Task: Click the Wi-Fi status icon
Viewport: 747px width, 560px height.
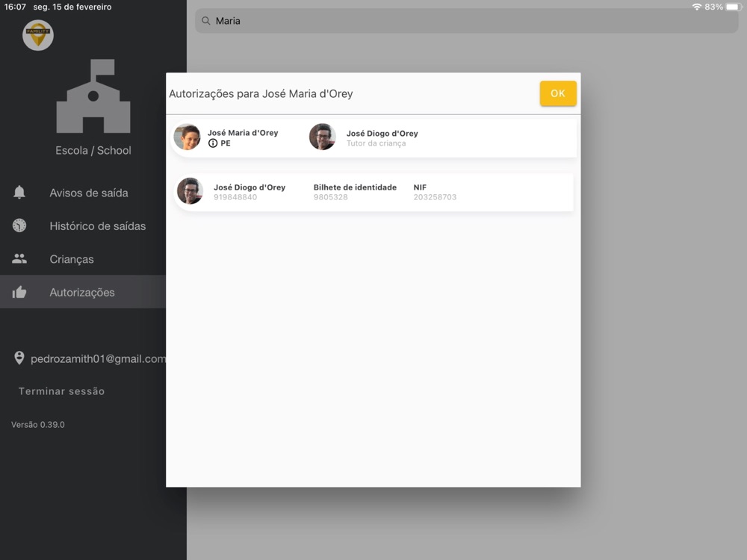Action: point(696,7)
